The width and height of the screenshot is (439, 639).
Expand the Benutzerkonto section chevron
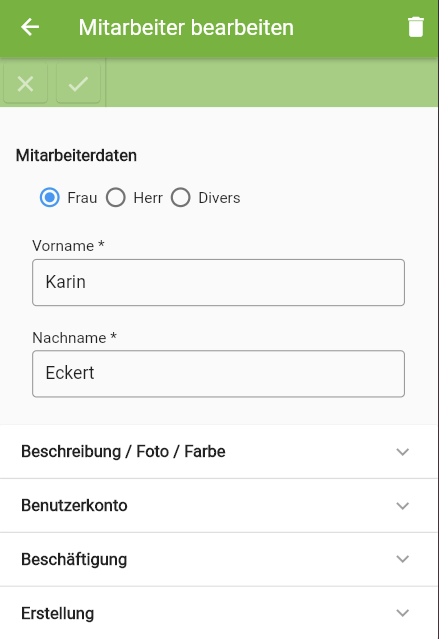[x=403, y=505]
